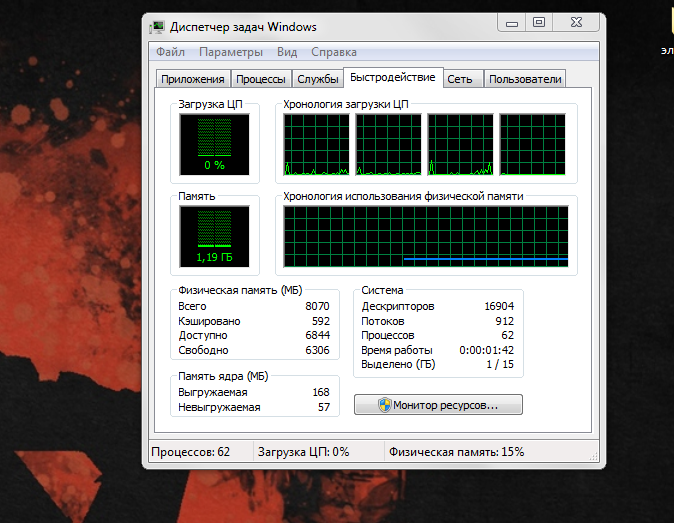Image resolution: width=674 pixels, height=523 pixels.
Task: Click the Время работы value 0:00:01:42
Action: (487, 350)
